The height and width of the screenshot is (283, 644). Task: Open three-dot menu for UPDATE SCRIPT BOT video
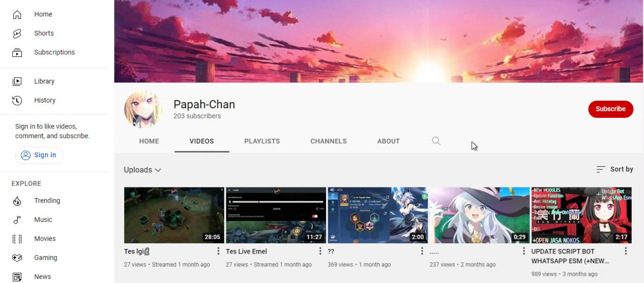pos(626,251)
